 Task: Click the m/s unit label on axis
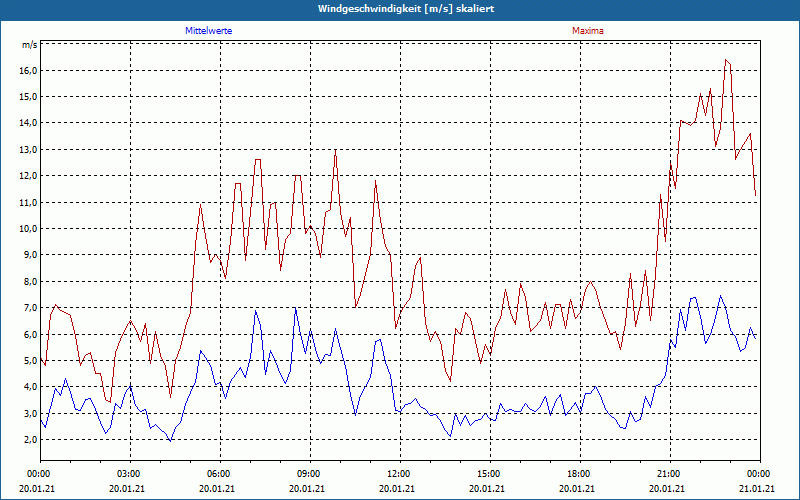click(30, 45)
